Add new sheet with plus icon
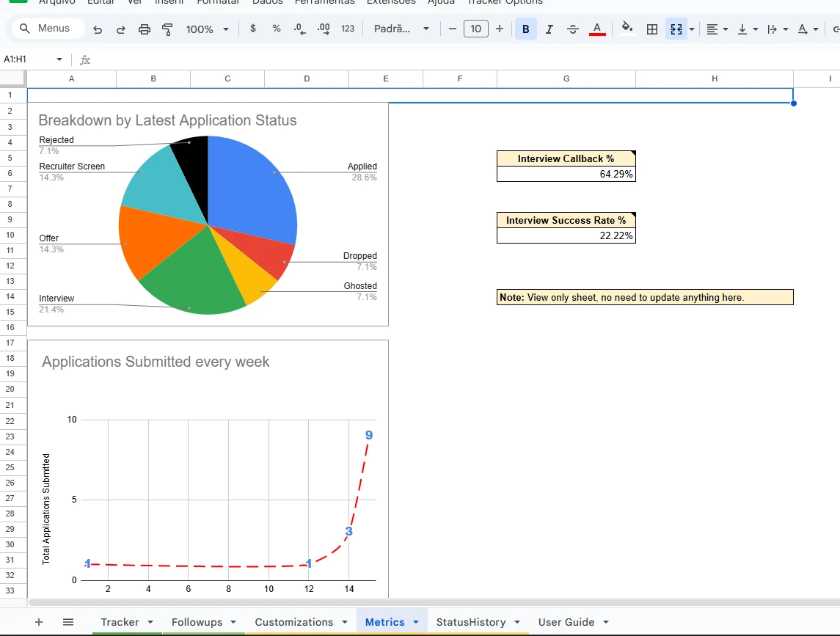Image resolution: width=840 pixels, height=636 pixels. tap(39, 622)
